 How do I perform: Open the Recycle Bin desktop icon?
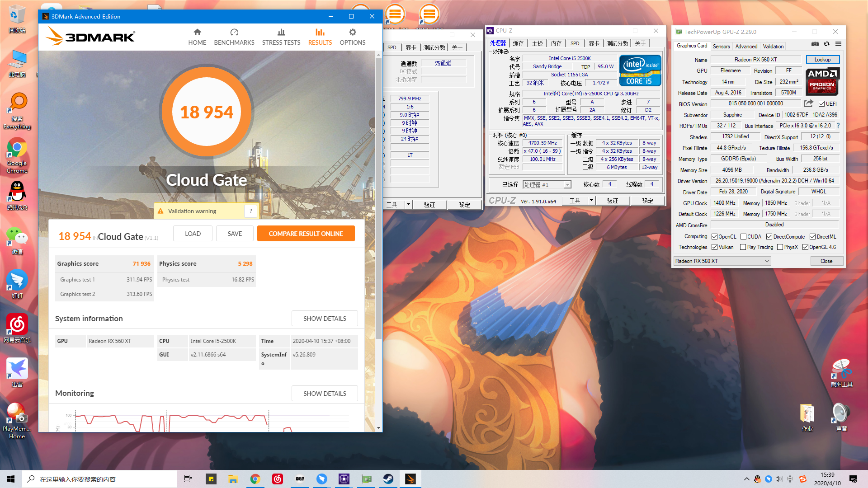17,19
